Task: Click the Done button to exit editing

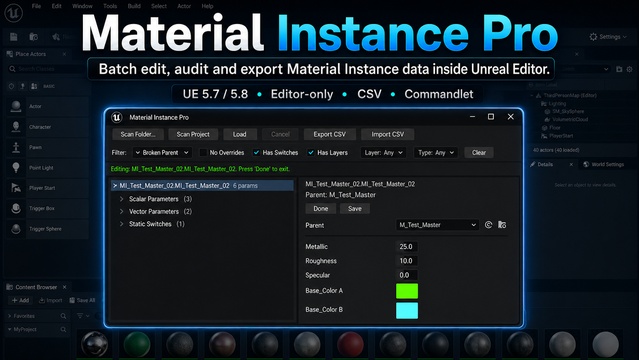Action: tap(321, 208)
